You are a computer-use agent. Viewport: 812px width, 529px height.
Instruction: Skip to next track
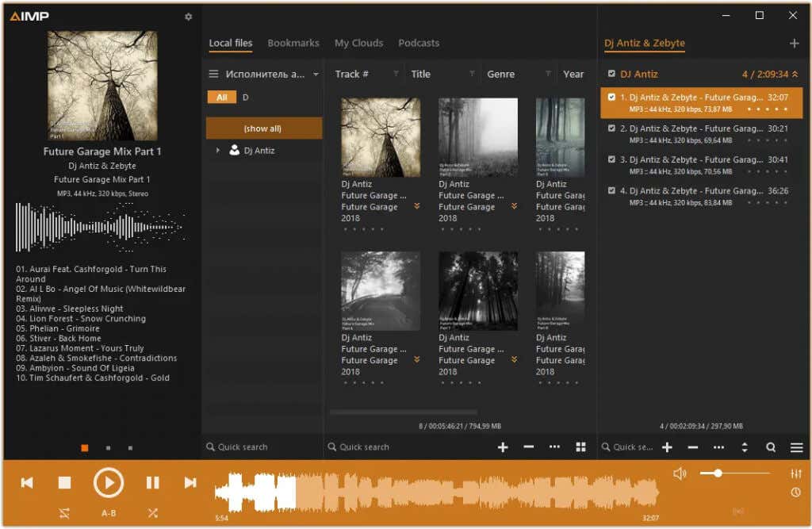pos(190,483)
